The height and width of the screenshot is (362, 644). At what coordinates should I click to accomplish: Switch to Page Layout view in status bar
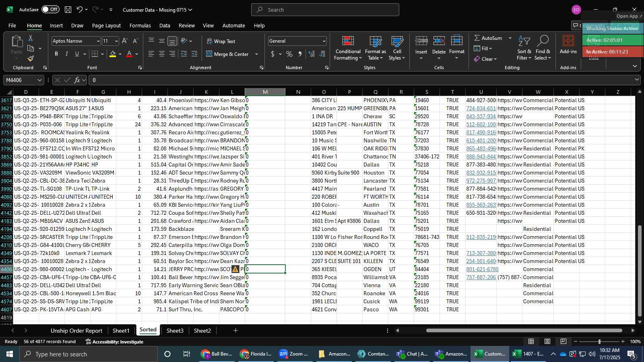click(x=547, y=341)
